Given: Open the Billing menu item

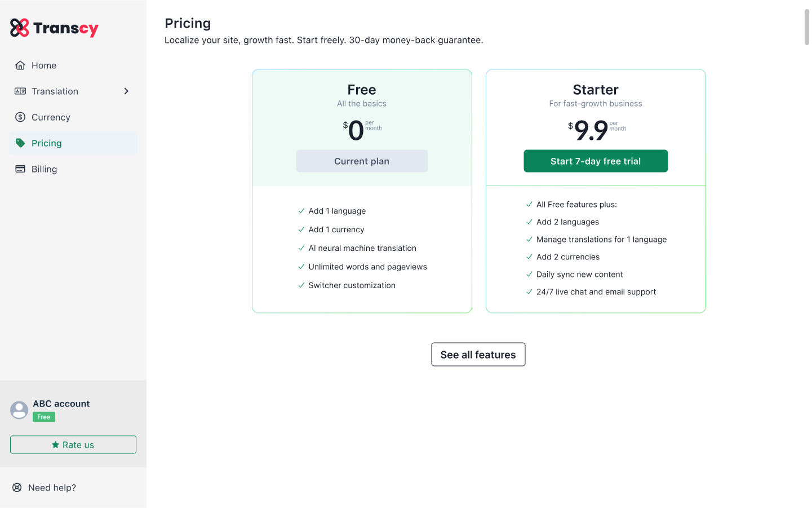Looking at the screenshot, I should click(73, 169).
